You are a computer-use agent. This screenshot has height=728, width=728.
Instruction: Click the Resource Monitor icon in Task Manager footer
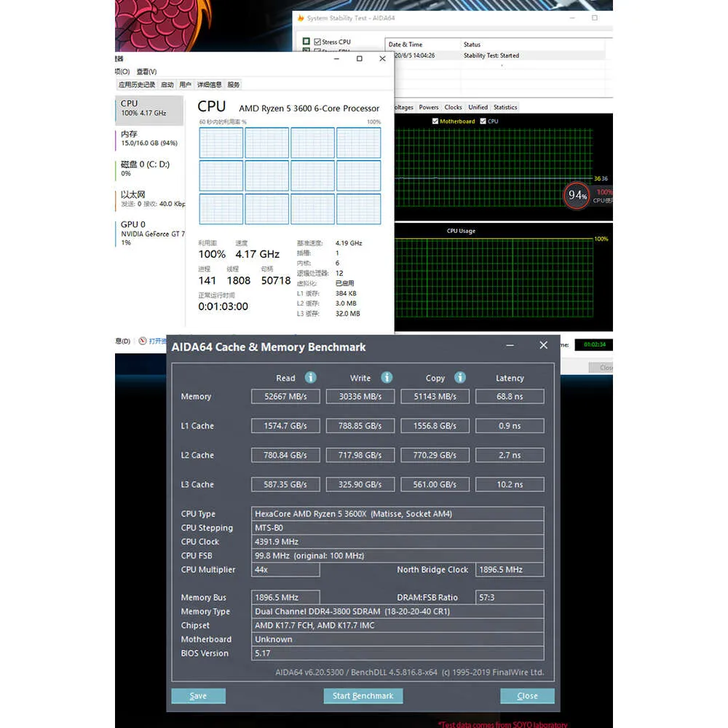point(143,341)
